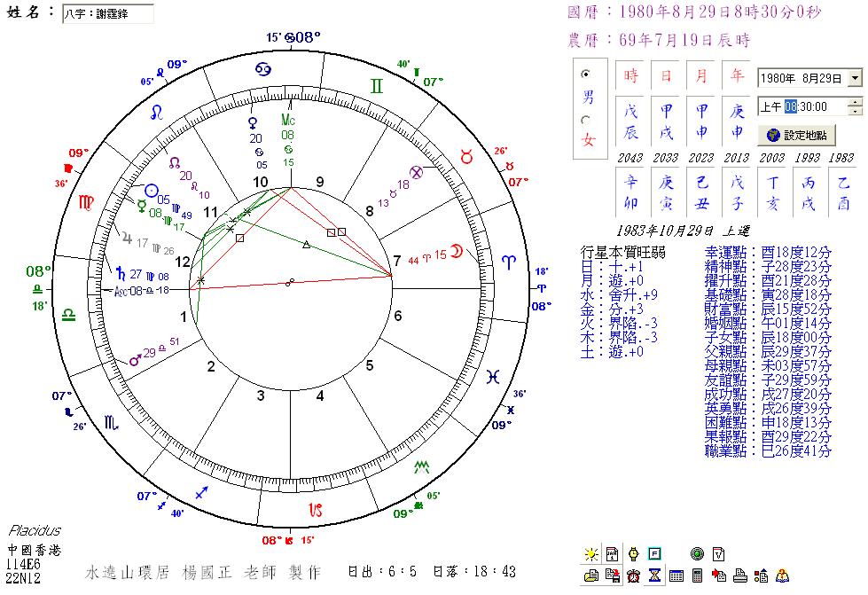Click the 日 day pillar header
Viewport: 868px width, 595px height.
coord(666,75)
